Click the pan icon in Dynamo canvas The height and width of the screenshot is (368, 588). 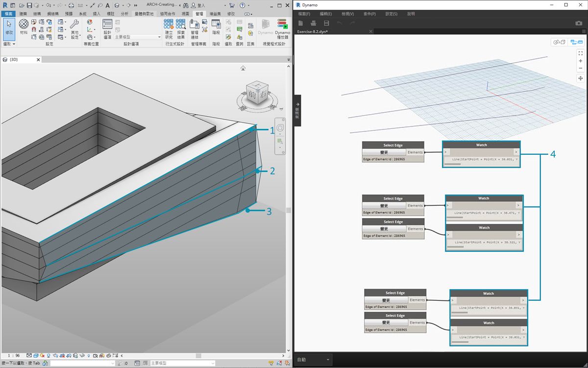[581, 78]
